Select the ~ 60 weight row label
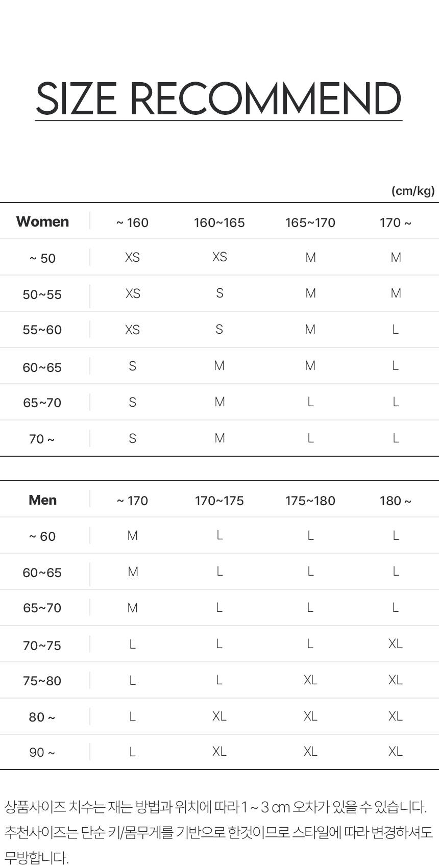This screenshot has width=439, height=868. (x=42, y=536)
